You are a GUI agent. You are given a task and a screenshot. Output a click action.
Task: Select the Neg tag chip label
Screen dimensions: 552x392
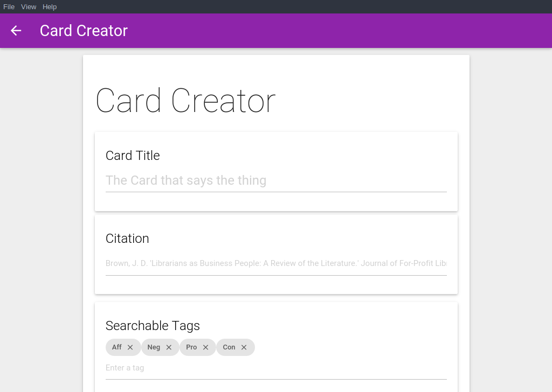tap(154, 347)
